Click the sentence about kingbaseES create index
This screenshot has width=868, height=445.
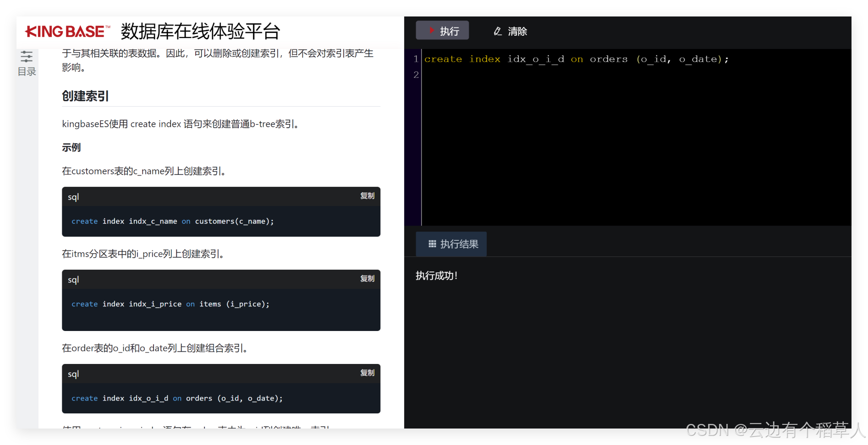click(x=180, y=124)
